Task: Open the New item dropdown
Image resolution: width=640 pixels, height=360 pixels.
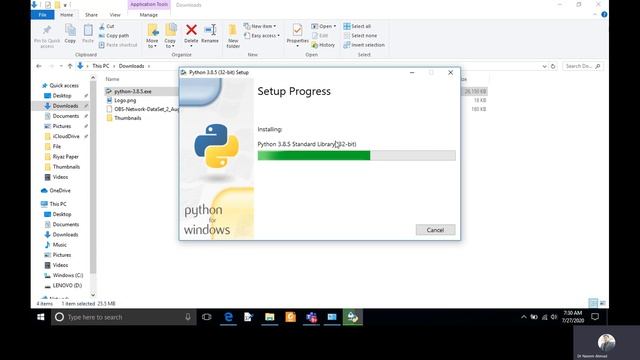Action: (x=260, y=26)
